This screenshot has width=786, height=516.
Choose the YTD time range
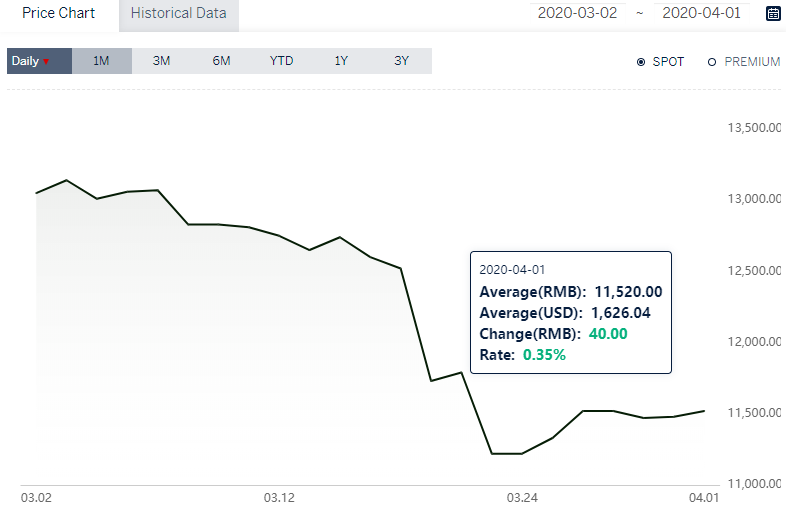click(x=281, y=61)
